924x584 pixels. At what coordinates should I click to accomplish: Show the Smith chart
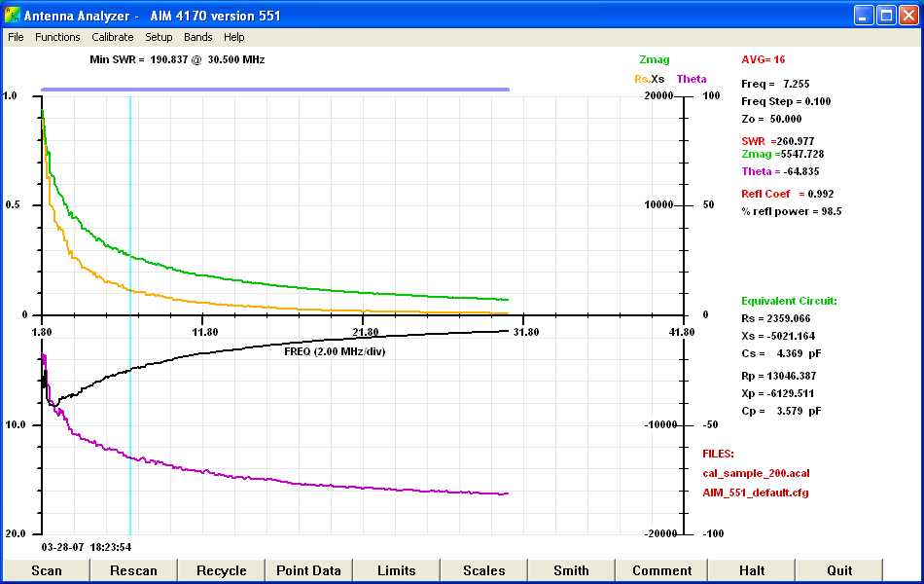571,570
